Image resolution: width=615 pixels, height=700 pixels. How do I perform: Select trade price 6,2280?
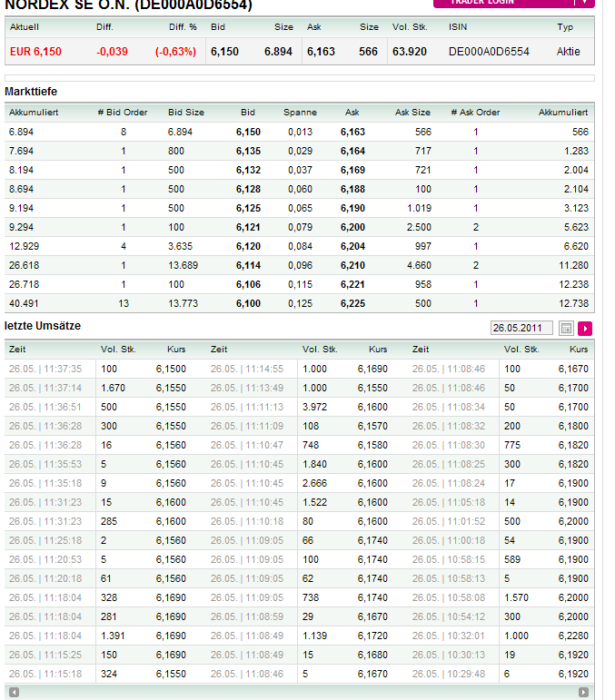point(573,636)
